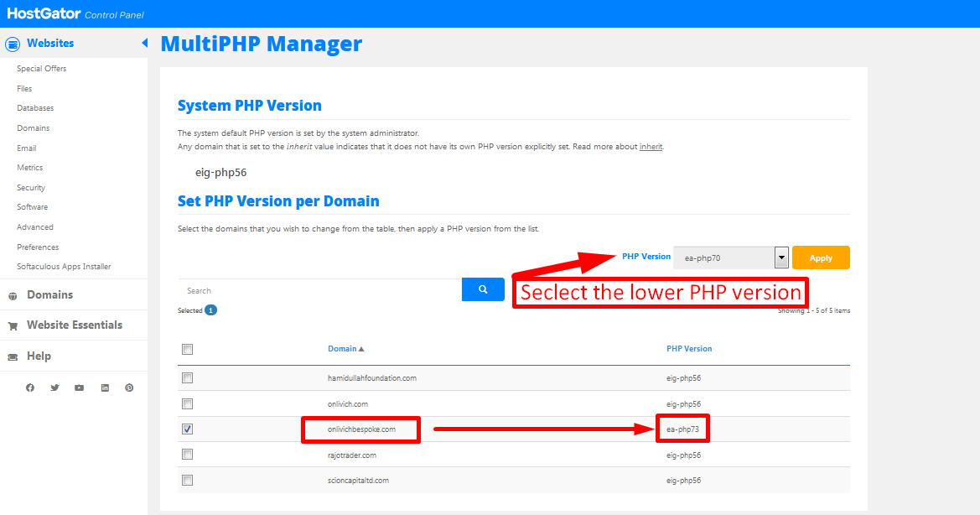Image resolution: width=980 pixels, height=515 pixels.
Task: Click the Selected count badge
Action: [210, 310]
